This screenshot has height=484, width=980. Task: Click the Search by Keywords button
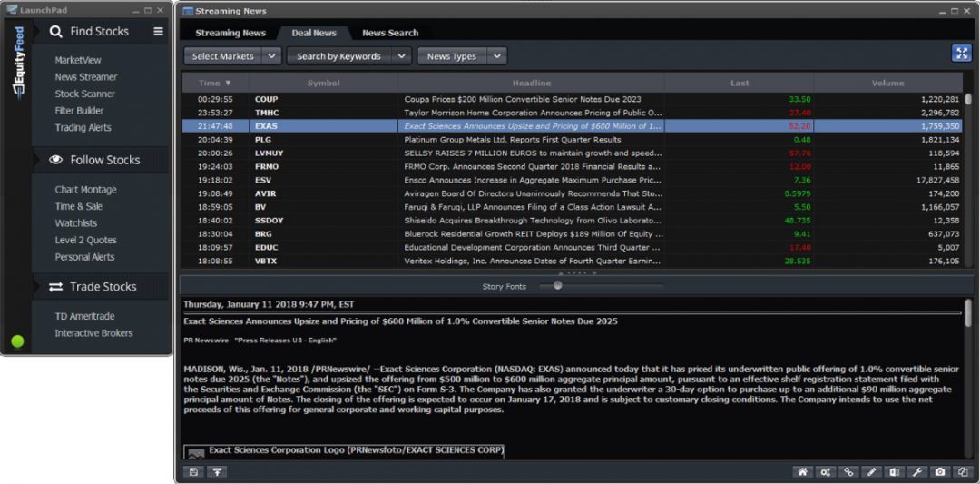(338, 56)
